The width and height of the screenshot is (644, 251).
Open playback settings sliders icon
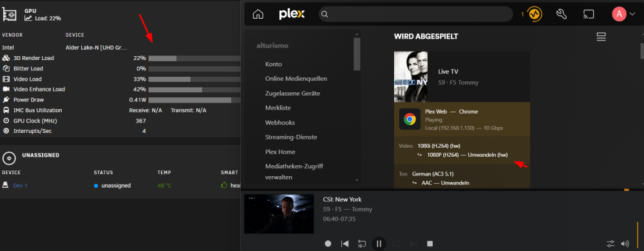pyautogui.click(x=611, y=244)
